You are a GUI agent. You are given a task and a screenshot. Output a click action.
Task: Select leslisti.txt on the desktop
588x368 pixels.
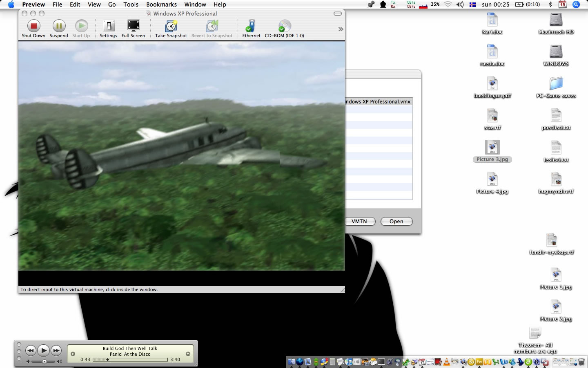556,151
